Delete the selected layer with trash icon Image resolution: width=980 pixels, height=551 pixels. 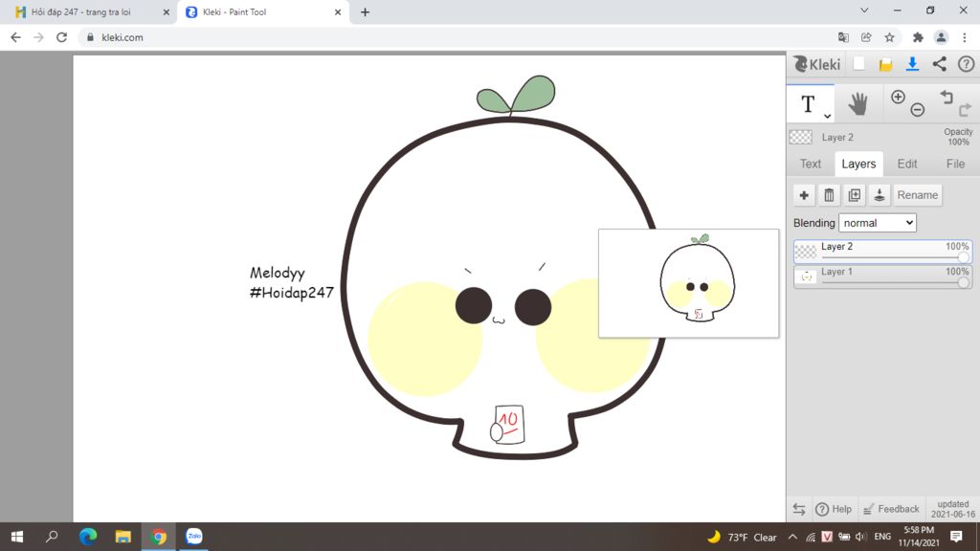coord(829,195)
